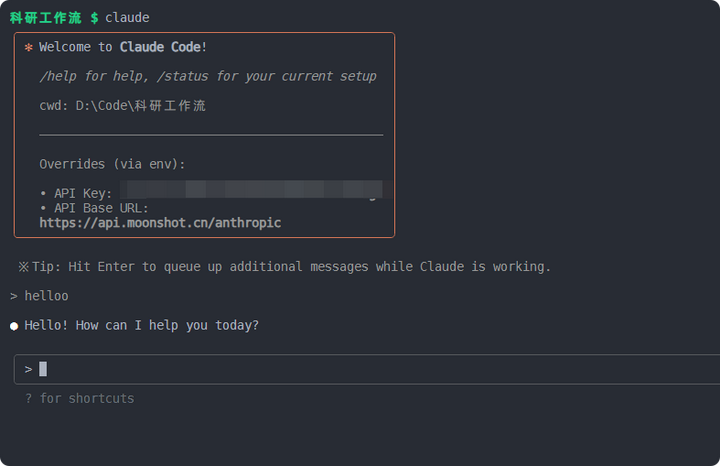This screenshot has width=720, height=466.
Task: Click the ※ symbol before Tip
Action: pos(23,267)
